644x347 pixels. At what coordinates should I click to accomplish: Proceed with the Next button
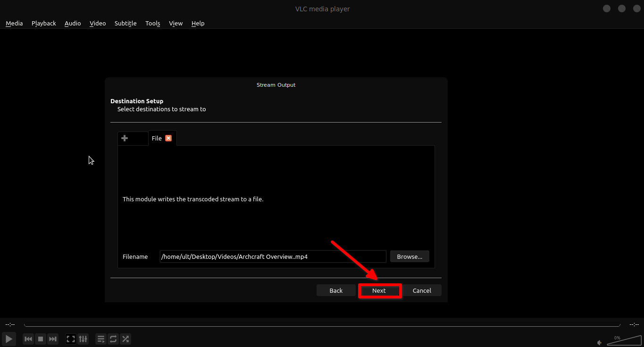[x=379, y=290]
